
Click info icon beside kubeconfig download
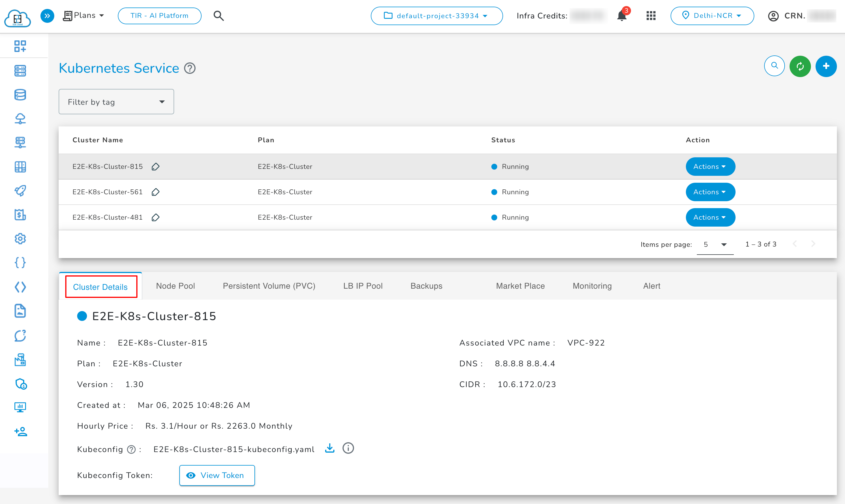348,448
